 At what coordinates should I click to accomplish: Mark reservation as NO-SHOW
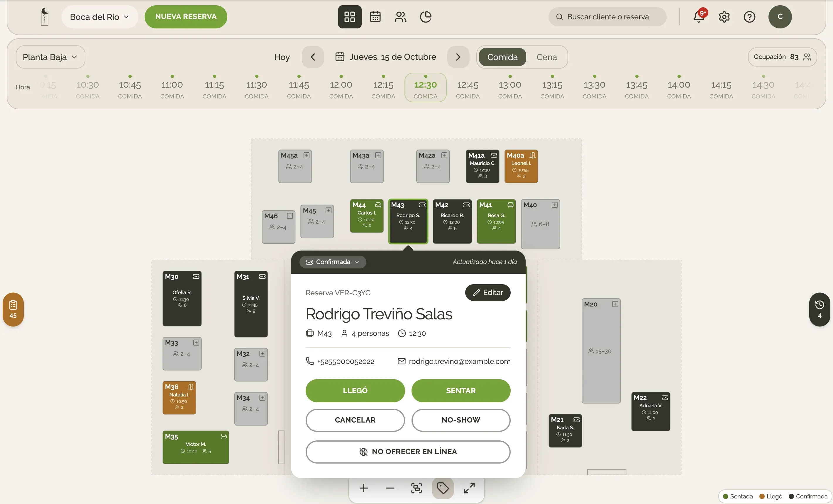point(461,420)
